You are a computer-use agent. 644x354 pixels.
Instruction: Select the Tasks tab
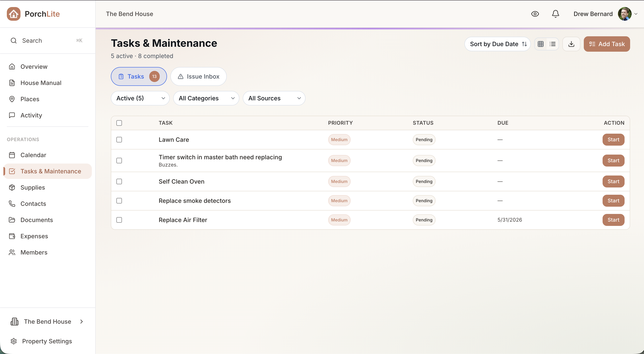(139, 76)
